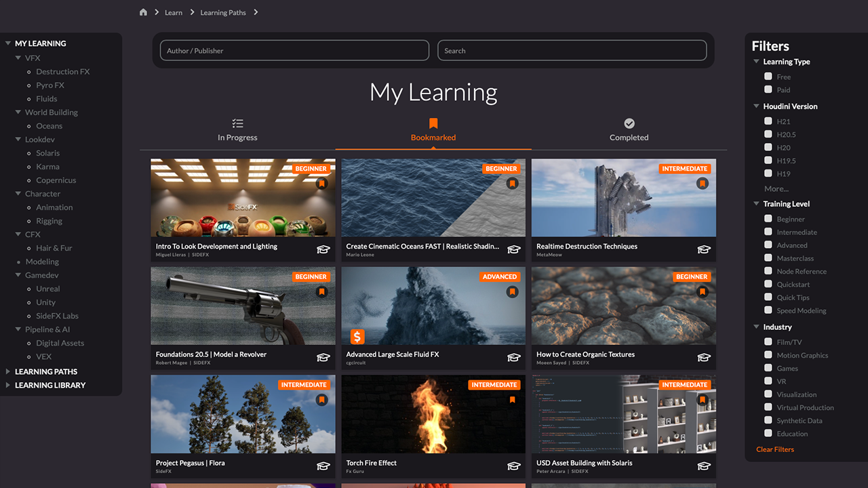Remove bookmark on Intro To Look Development card
This screenshot has width=868, height=488.
click(x=322, y=184)
